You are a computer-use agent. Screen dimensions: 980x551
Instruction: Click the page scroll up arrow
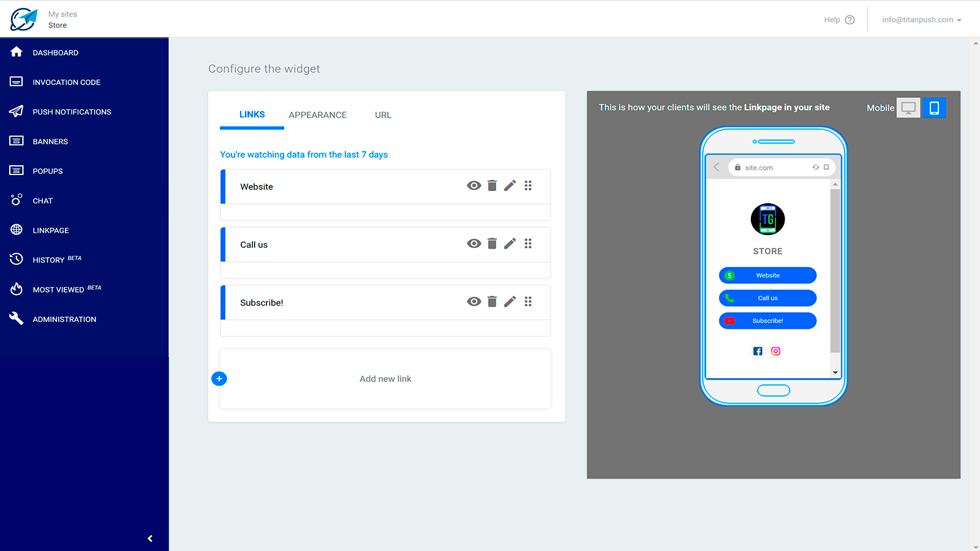(975, 43)
